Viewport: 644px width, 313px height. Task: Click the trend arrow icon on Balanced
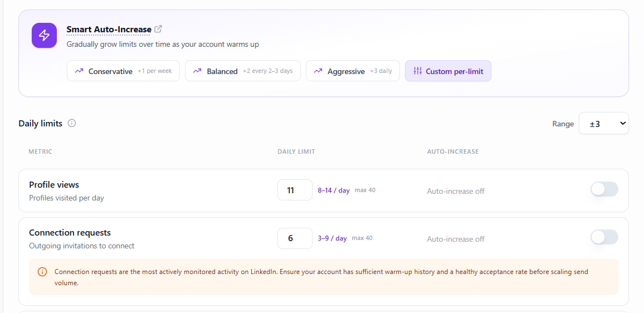coord(197,71)
